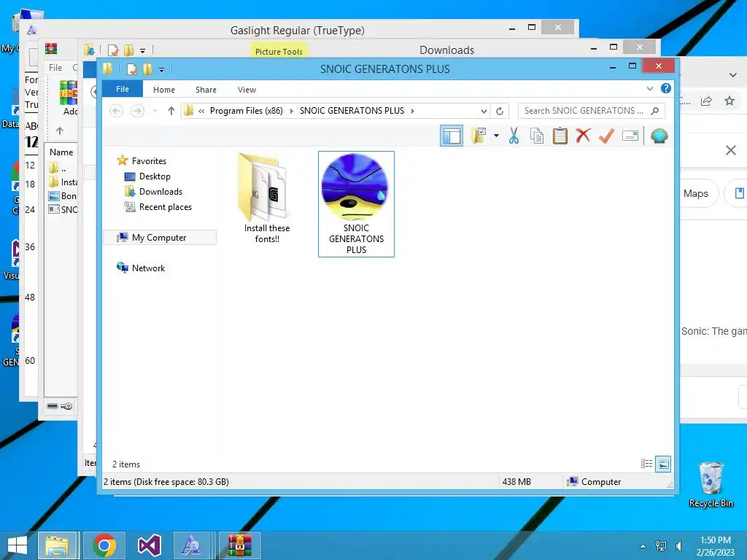Click the Cut scissors icon
Viewport: 747px width, 560px height.
click(x=514, y=136)
